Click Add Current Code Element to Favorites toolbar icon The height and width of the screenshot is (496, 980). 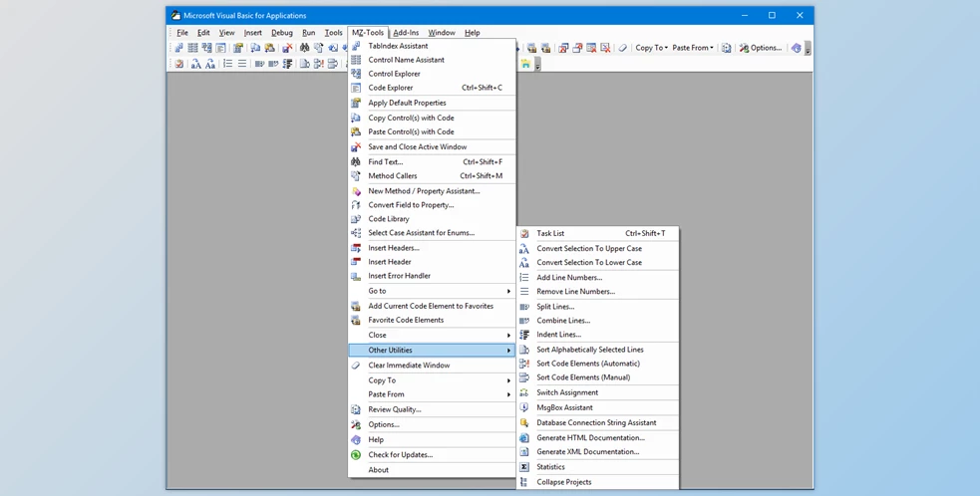(531, 48)
